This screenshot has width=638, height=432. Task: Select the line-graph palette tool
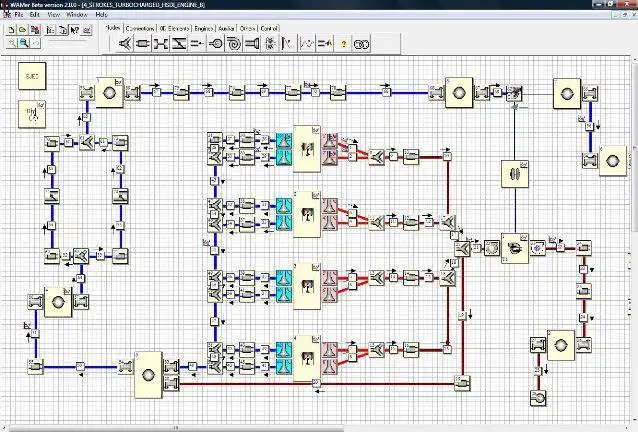(307, 44)
